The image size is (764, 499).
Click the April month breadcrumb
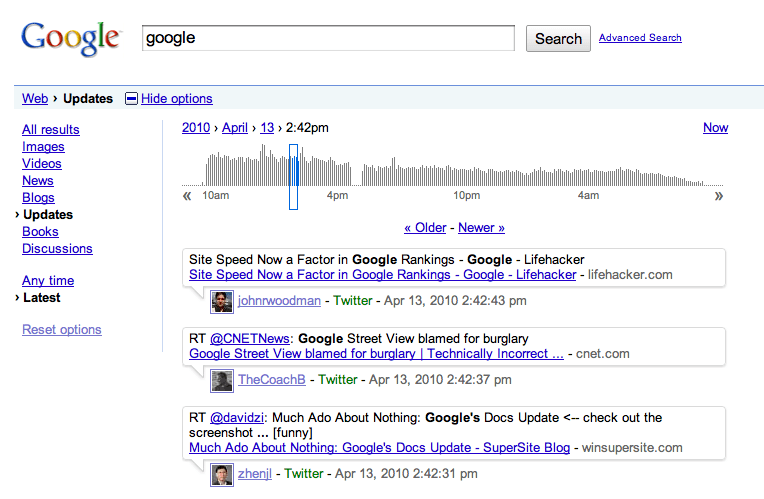tap(235, 128)
